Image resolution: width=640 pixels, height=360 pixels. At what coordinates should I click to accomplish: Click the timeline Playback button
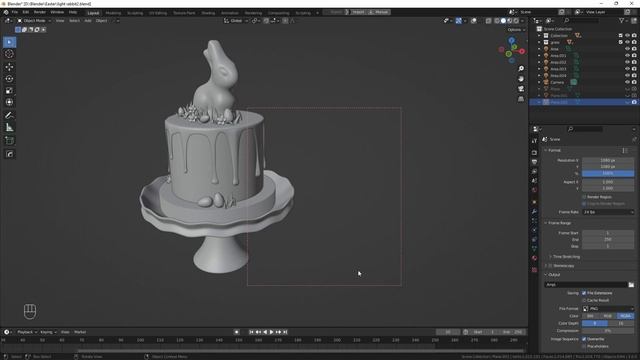tap(27, 332)
